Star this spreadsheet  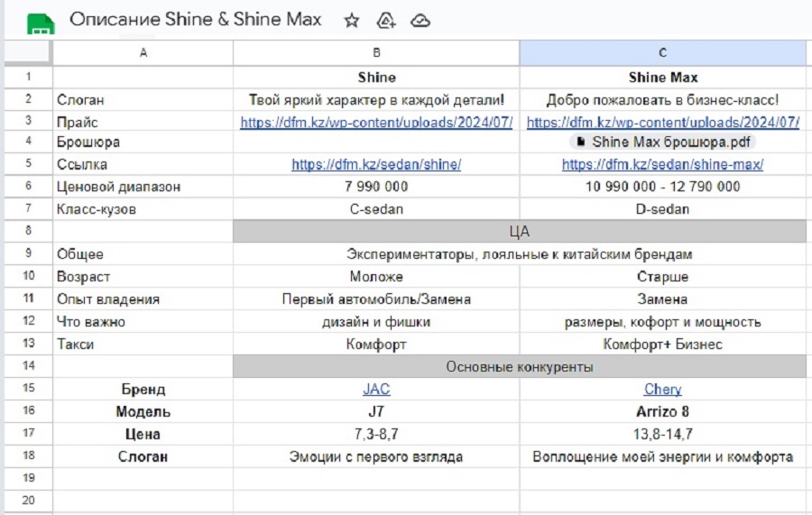352,21
